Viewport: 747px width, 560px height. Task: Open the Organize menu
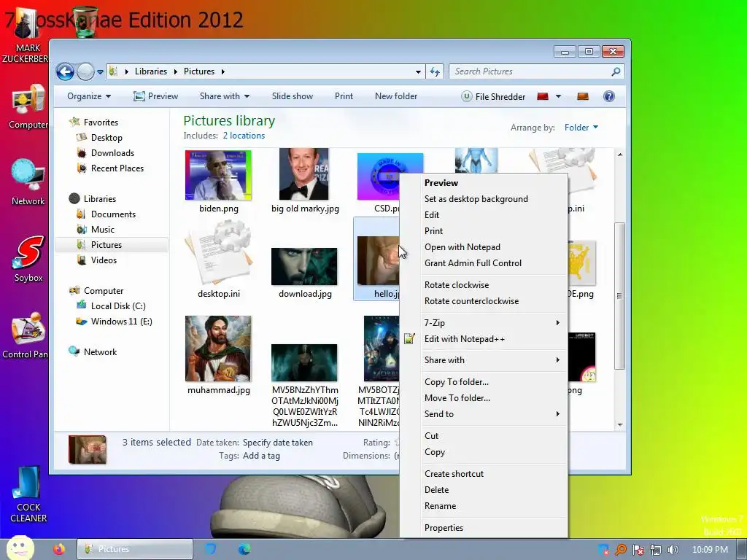coord(89,96)
